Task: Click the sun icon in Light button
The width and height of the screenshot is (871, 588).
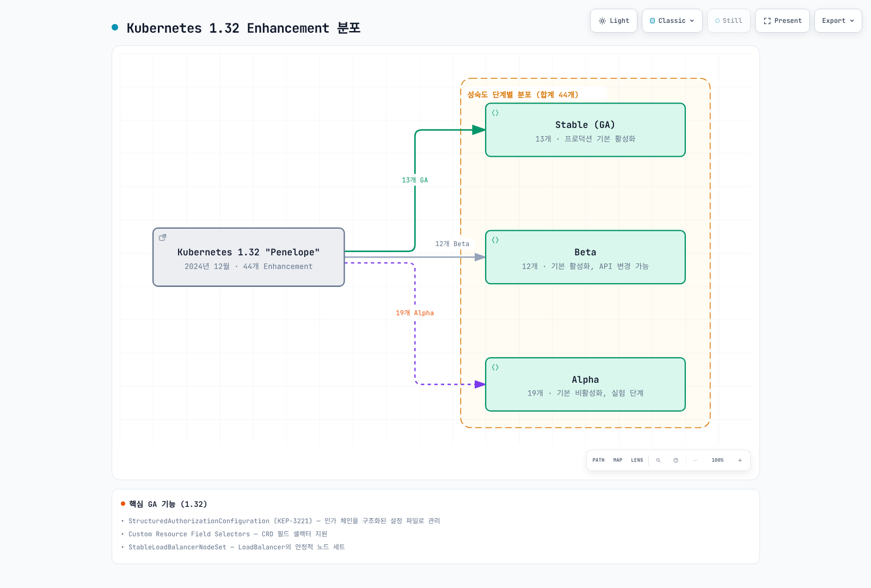Action: tap(602, 21)
